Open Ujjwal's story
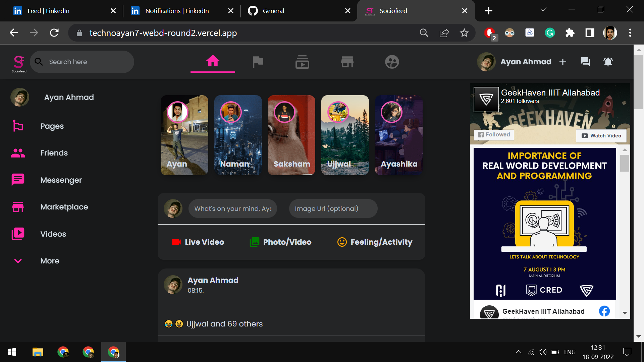The image size is (644, 362). tap(345, 135)
